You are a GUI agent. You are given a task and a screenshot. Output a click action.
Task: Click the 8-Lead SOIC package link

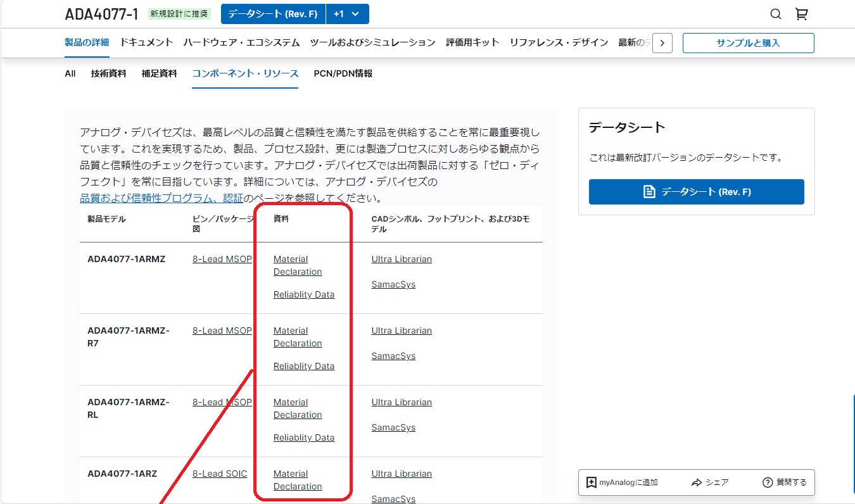[220, 474]
